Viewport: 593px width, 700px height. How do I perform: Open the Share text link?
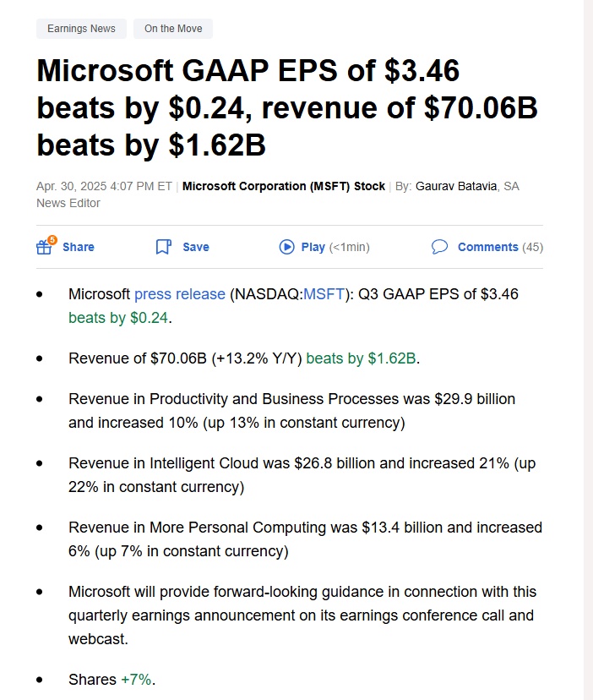(79, 247)
